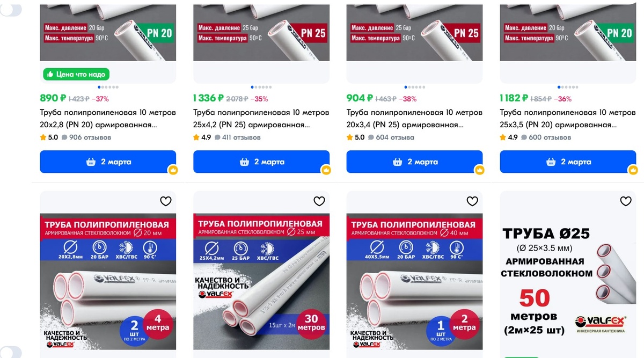Add 40 mm pipe to favorites via heart
This screenshot has height=358, width=644.
pos(472,201)
